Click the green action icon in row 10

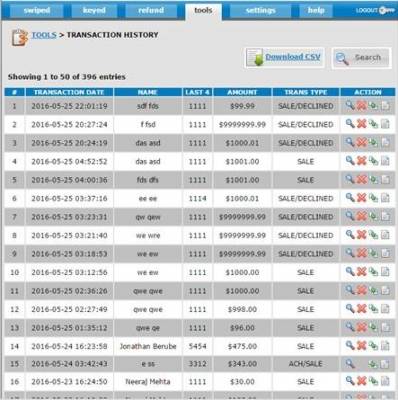click(373, 272)
